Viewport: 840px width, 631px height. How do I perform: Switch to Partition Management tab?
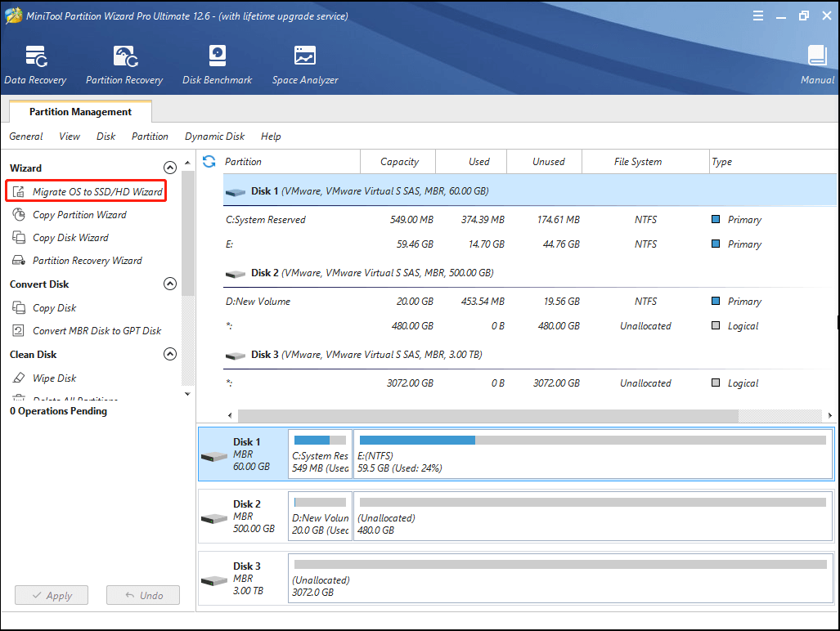click(x=80, y=111)
